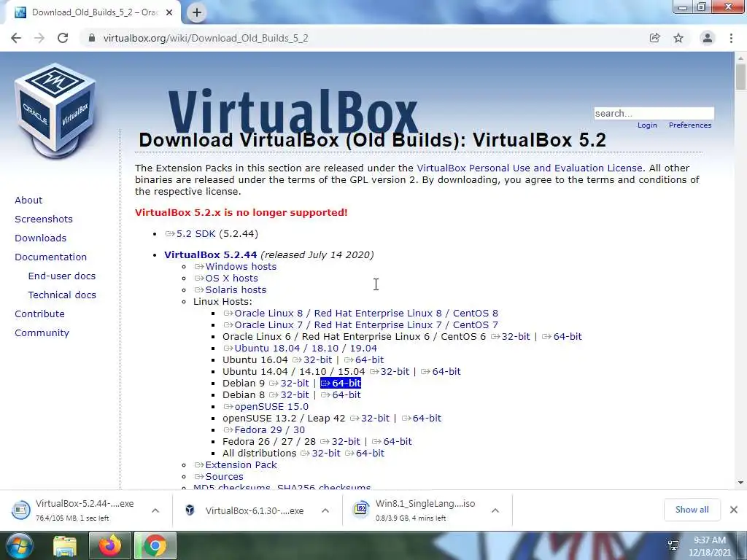Open Oracle Linux 8 / CentOS 8 link
This screenshot has width=747, height=560.
click(x=361, y=314)
